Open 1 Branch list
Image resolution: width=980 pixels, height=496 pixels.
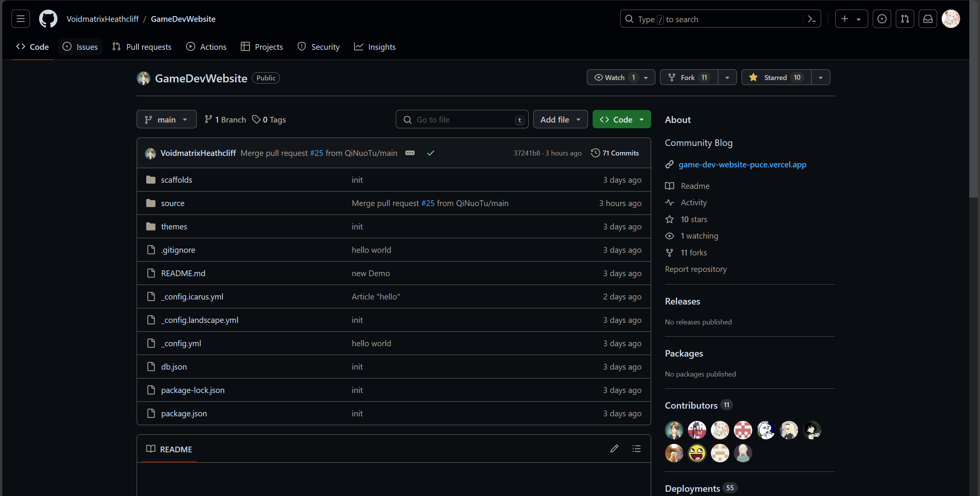225,119
